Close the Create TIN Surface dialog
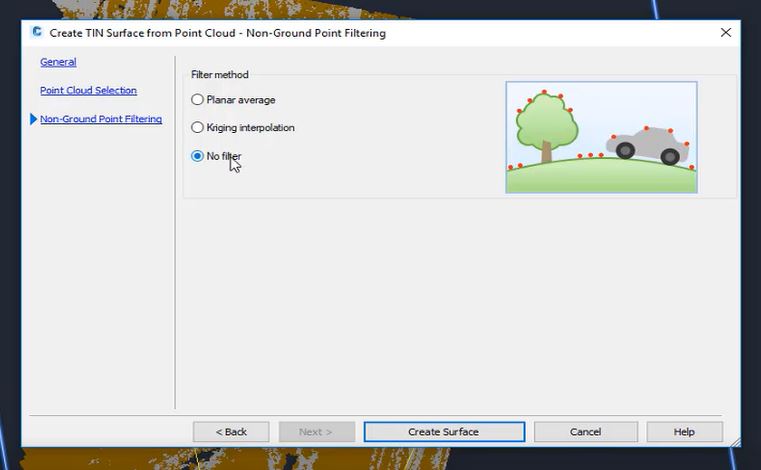 coord(726,33)
